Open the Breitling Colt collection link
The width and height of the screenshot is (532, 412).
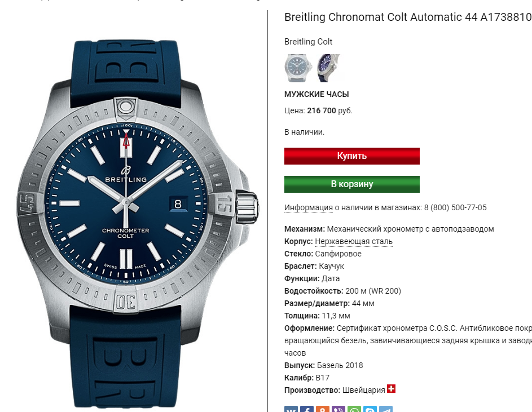pos(308,42)
